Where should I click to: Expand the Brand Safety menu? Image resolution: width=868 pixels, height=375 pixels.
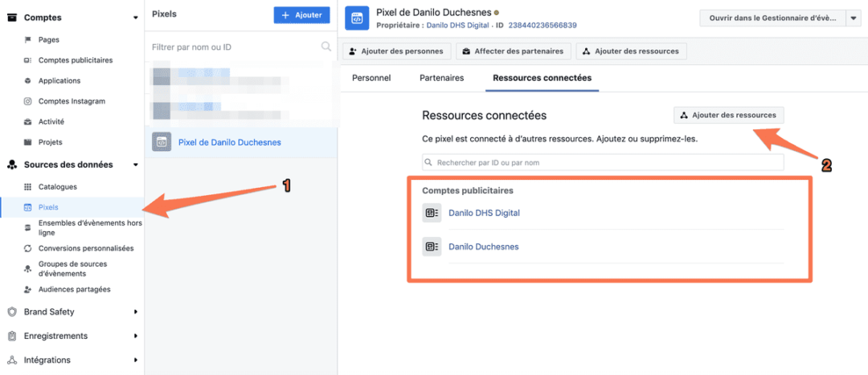tap(135, 312)
